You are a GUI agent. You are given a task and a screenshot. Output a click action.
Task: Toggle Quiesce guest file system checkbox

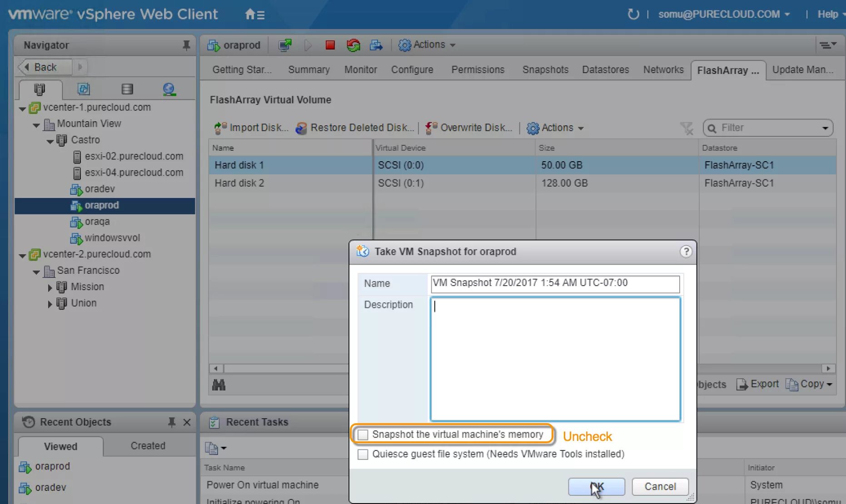363,455
